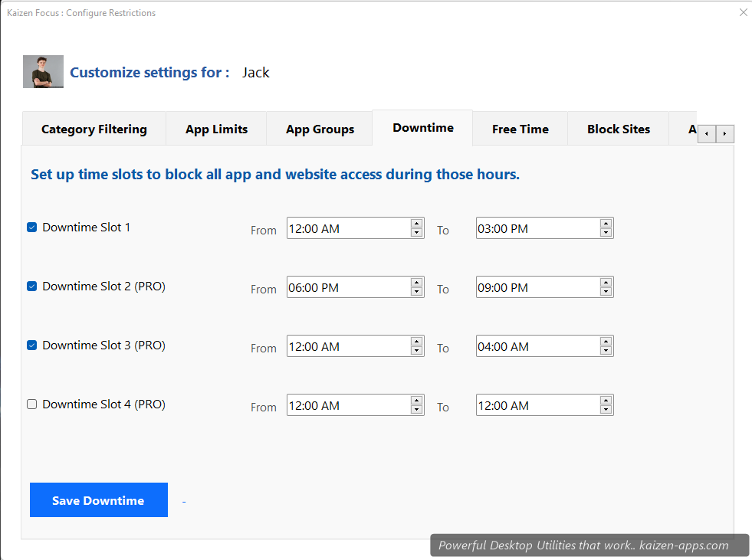Image resolution: width=752 pixels, height=560 pixels.
Task: Click the right tab scroll arrow
Action: (x=724, y=133)
